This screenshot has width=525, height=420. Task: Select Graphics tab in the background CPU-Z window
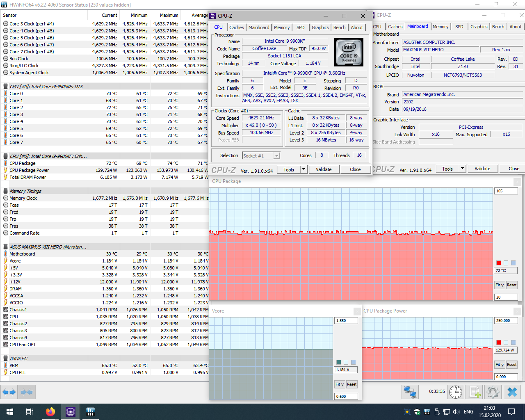tap(479, 27)
